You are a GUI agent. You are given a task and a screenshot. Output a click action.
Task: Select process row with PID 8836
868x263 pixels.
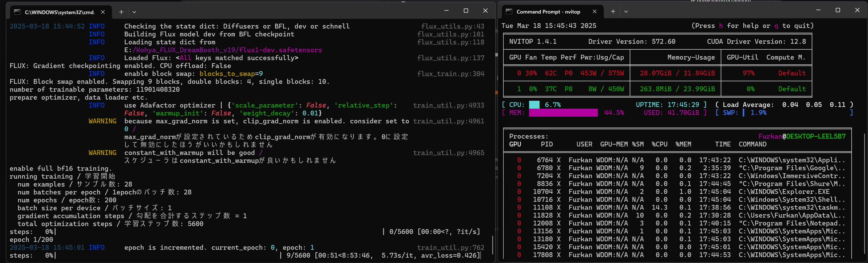677,184
